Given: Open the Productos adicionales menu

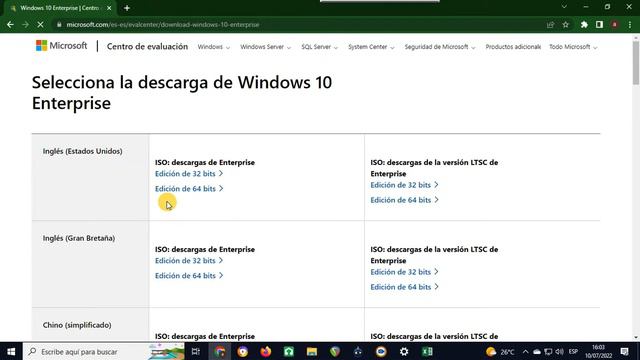Looking at the screenshot, I should [513, 47].
